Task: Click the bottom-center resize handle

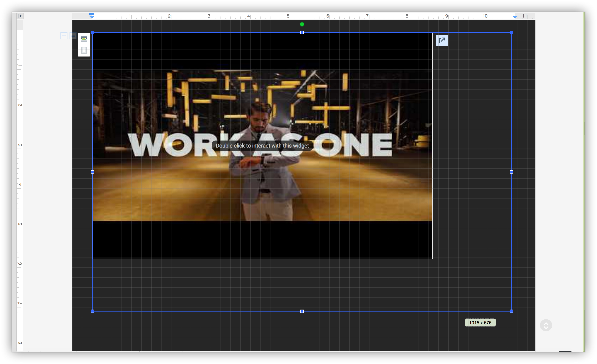Action: (x=302, y=311)
